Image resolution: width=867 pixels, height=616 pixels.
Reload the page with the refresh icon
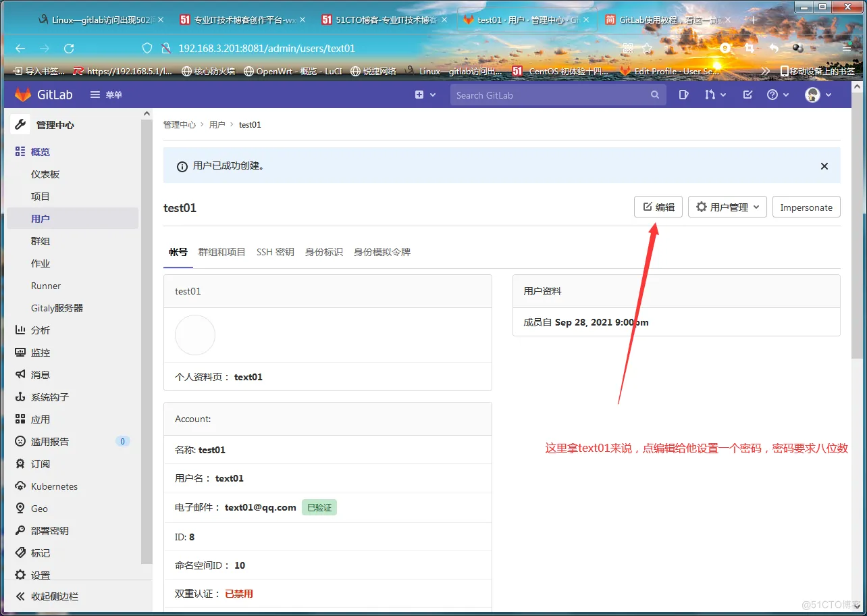coord(69,48)
